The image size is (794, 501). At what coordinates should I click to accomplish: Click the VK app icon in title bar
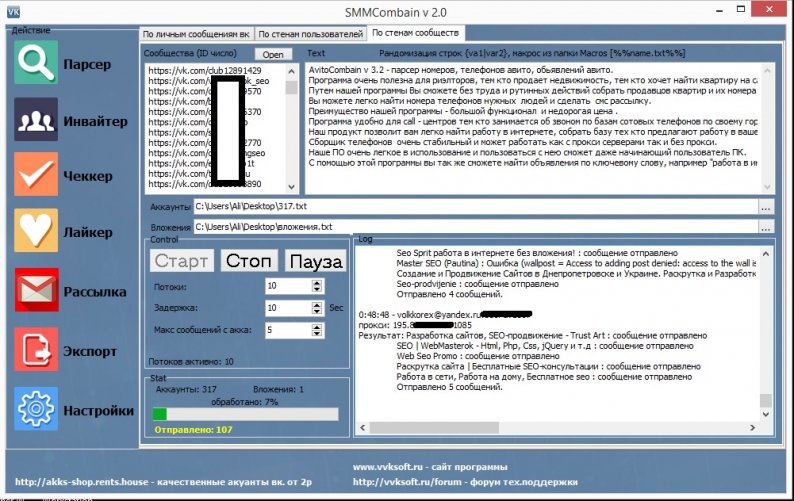pyautogui.click(x=13, y=12)
